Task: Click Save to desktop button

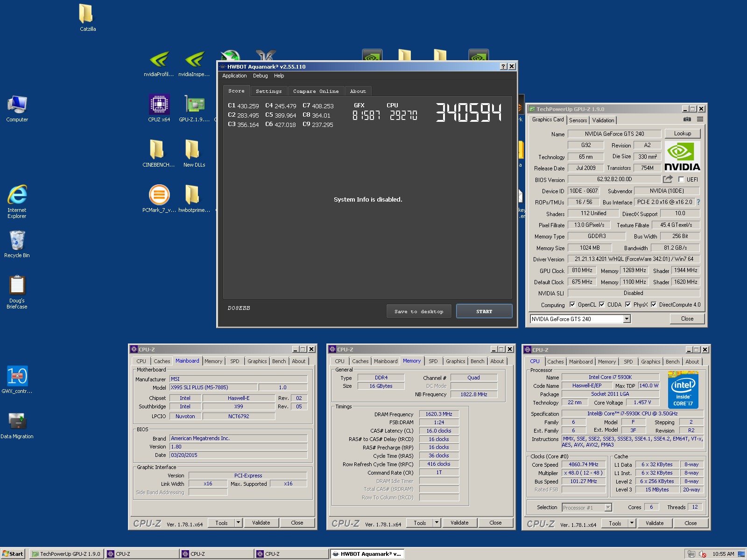Action: click(419, 311)
